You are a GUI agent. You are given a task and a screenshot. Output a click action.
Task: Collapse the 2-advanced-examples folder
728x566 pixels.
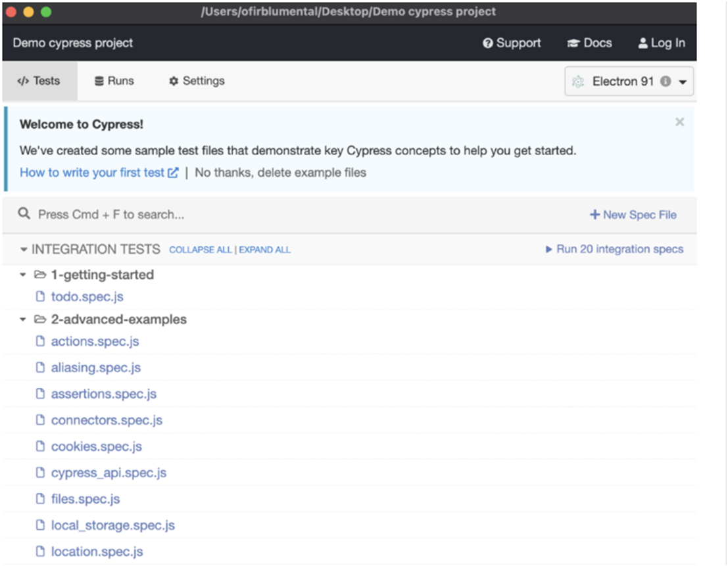click(x=22, y=319)
